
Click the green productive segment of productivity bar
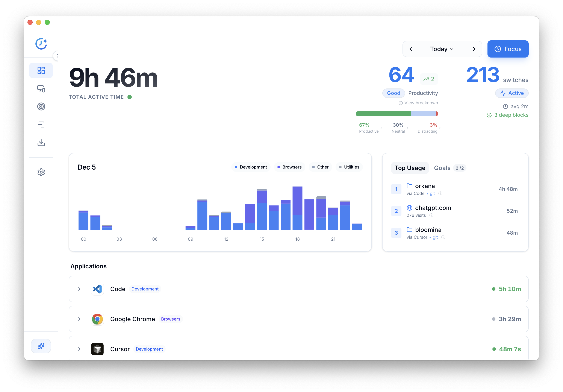[383, 114]
